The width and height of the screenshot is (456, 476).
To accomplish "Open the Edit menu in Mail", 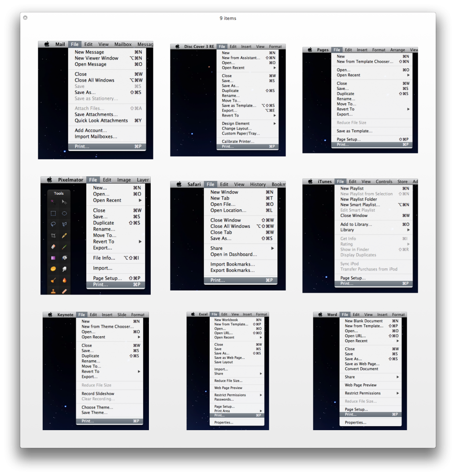I will click(x=88, y=45).
